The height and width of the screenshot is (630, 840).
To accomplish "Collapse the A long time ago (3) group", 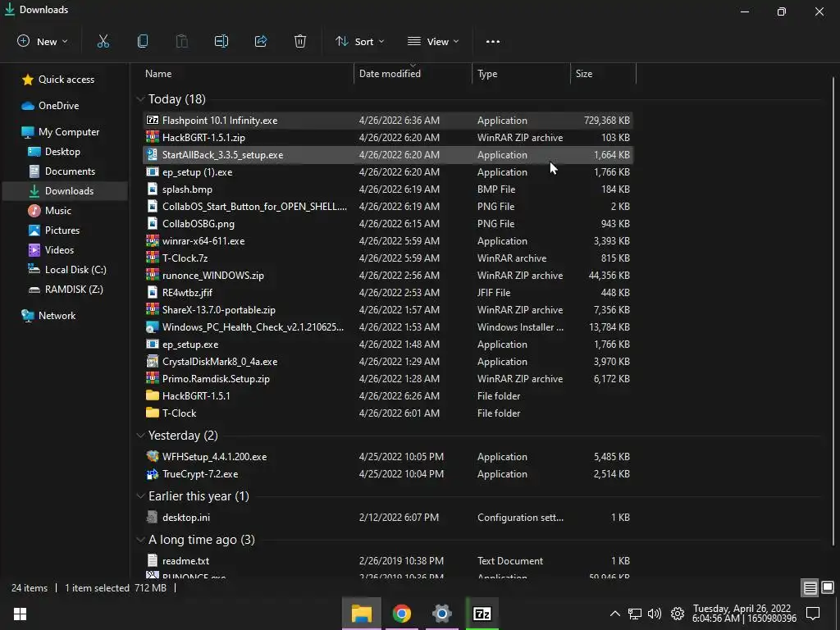I will click(x=140, y=540).
